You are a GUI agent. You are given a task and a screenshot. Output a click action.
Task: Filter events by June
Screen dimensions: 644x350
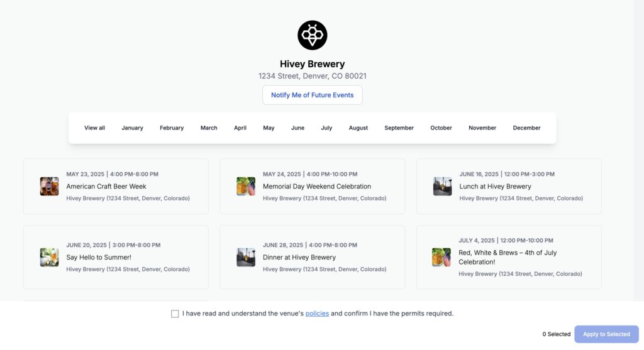point(297,128)
